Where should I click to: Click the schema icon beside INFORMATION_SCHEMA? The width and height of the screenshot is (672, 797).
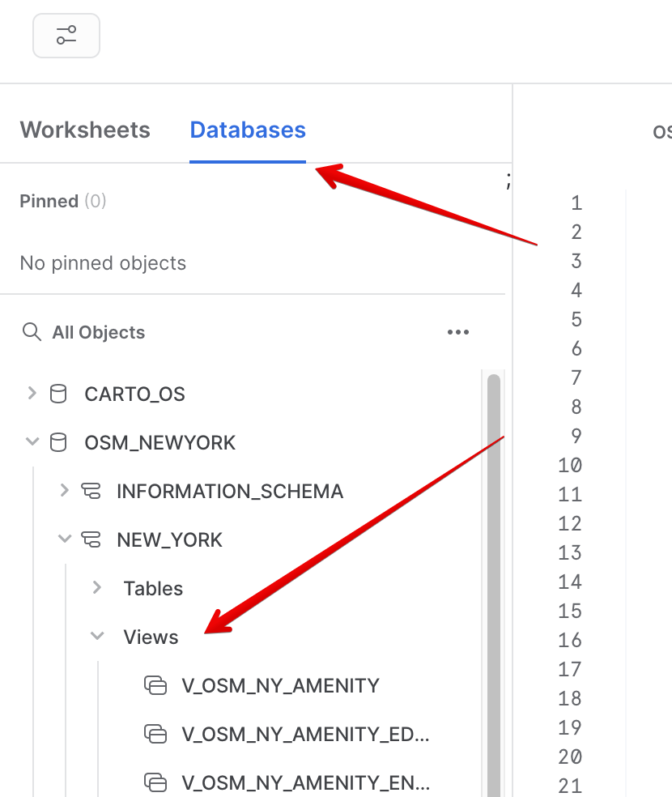tap(91, 491)
